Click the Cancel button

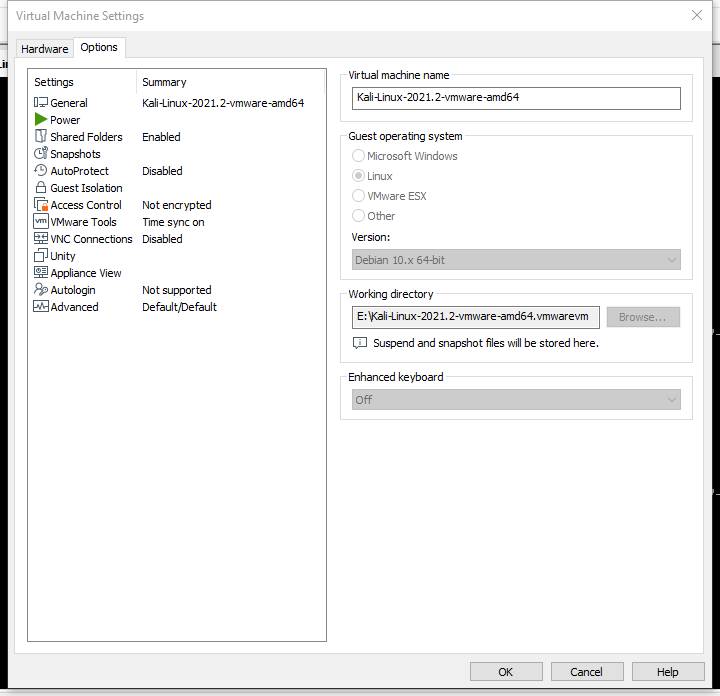point(587,672)
